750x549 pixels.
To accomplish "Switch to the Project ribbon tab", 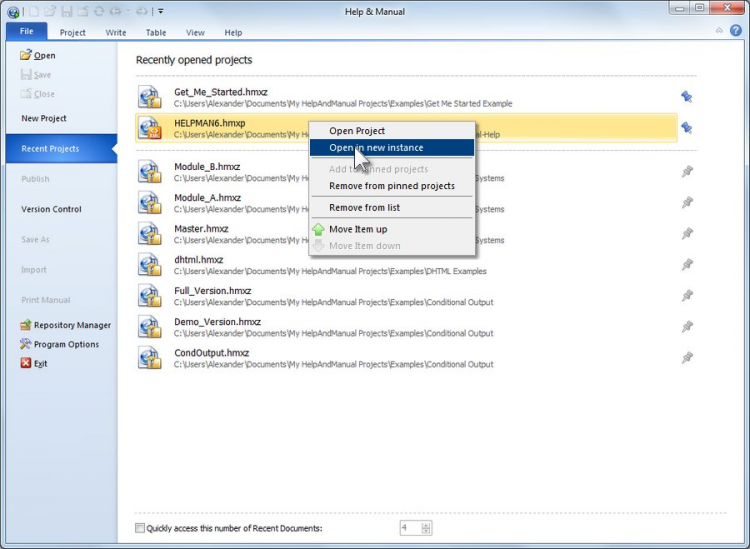I will click(x=73, y=33).
